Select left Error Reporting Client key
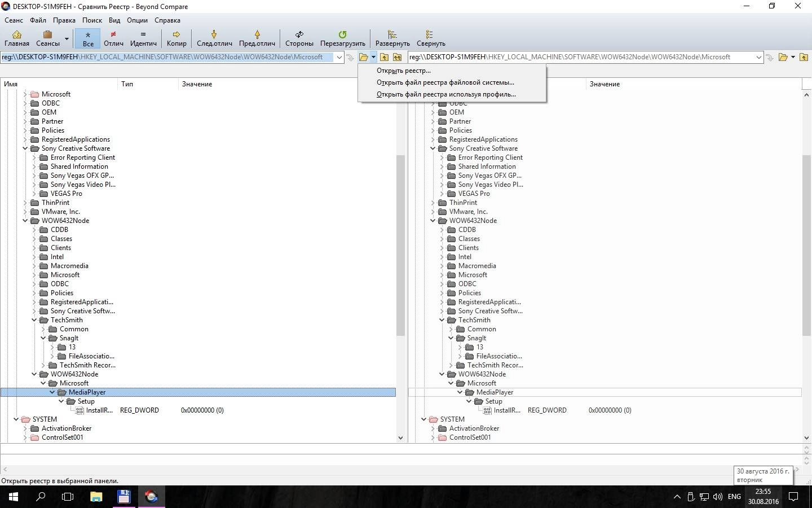 click(82, 157)
